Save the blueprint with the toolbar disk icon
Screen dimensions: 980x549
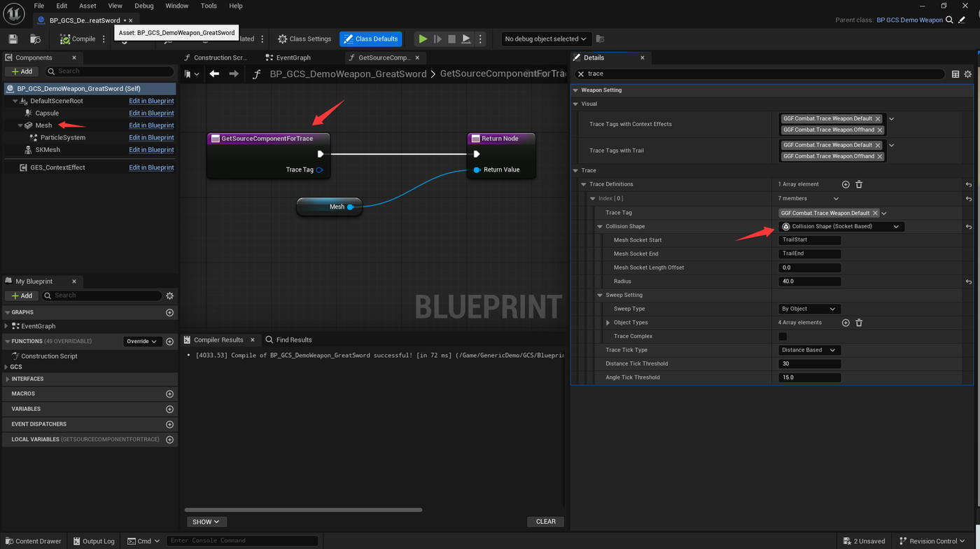13,39
